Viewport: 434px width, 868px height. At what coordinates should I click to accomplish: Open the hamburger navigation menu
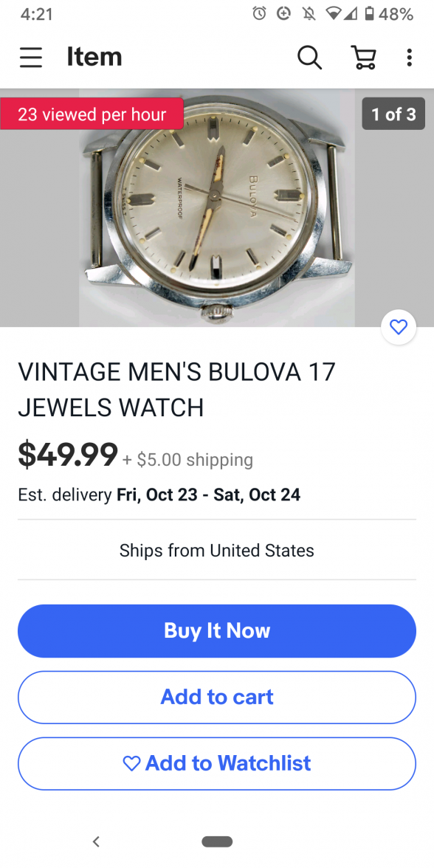[x=31, y=58]
